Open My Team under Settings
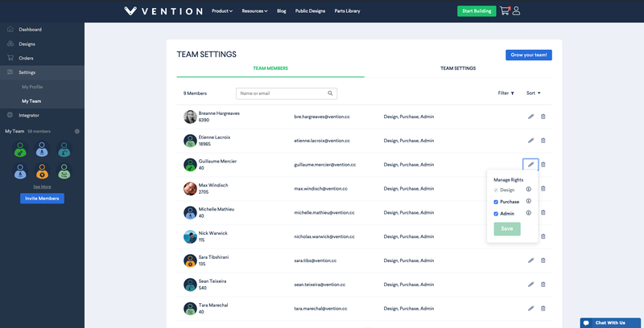The width and height of the screenshot is (644, 328). (x=31, y=101)
